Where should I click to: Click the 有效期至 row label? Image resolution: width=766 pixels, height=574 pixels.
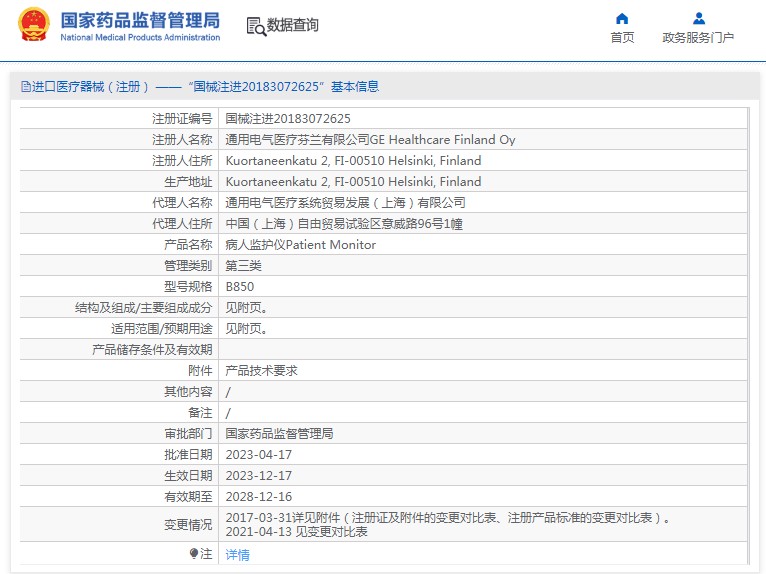tap(188, 497)
